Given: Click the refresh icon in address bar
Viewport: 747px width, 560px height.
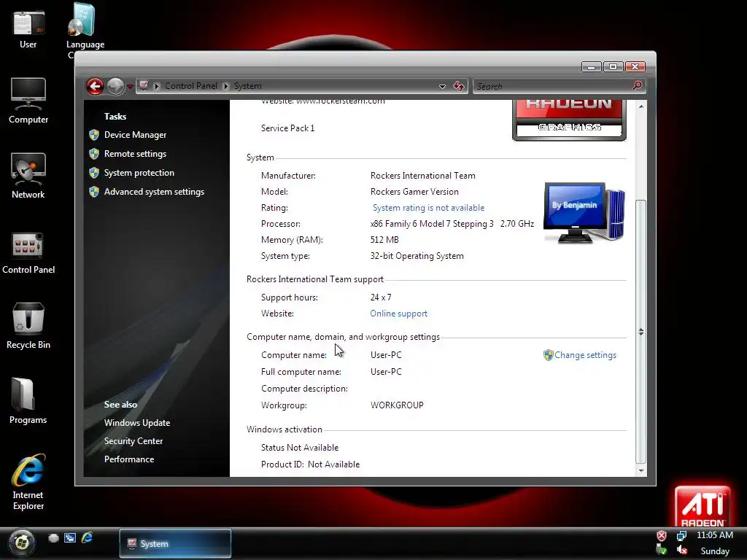Looking at the screenshot, I should click(x=459, y=86).
